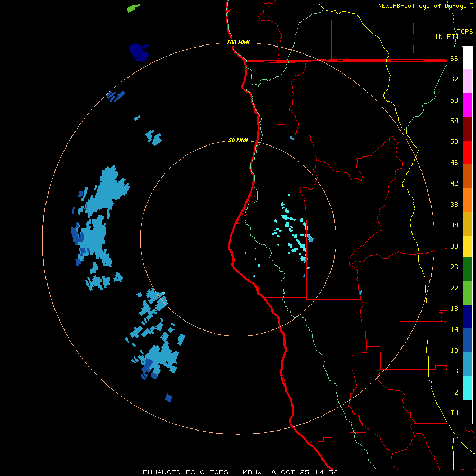This screenshot has height=476, width=476.
Task: Click the "22" scale value
Action: coord(454,288)
